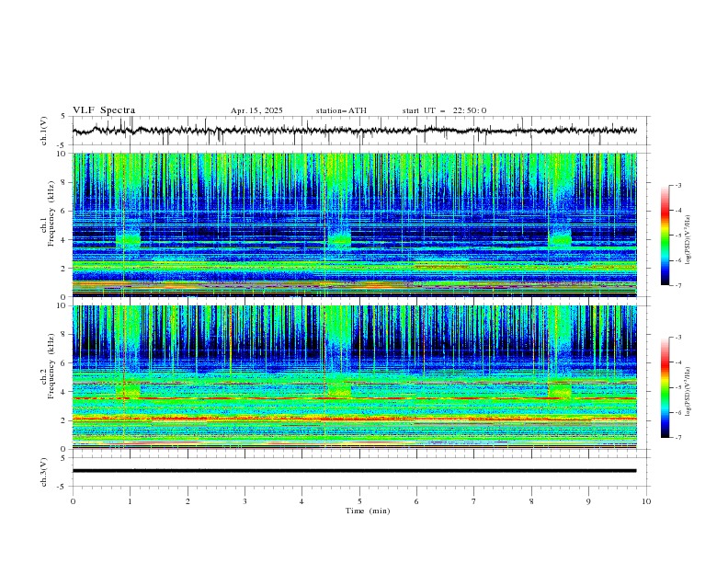The width and height of the screenshot is (728, 563).
Task: Click the time axis tick label '0'
Action: [73, 501]
